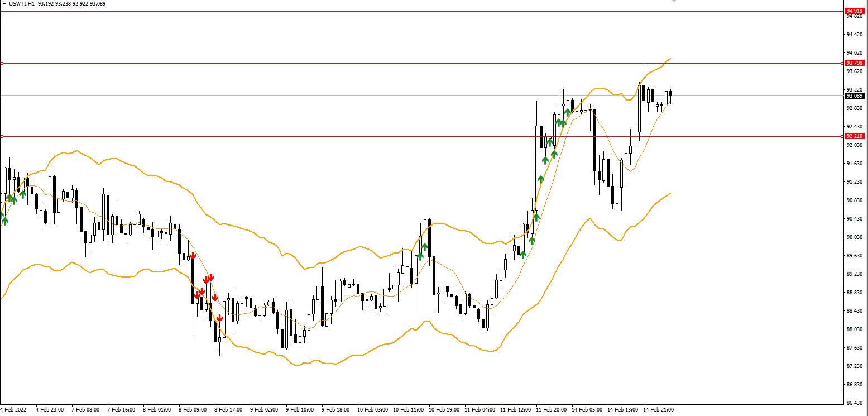
Task: Click the 9 Feb 02:00 time axis label
Action: 264,410
